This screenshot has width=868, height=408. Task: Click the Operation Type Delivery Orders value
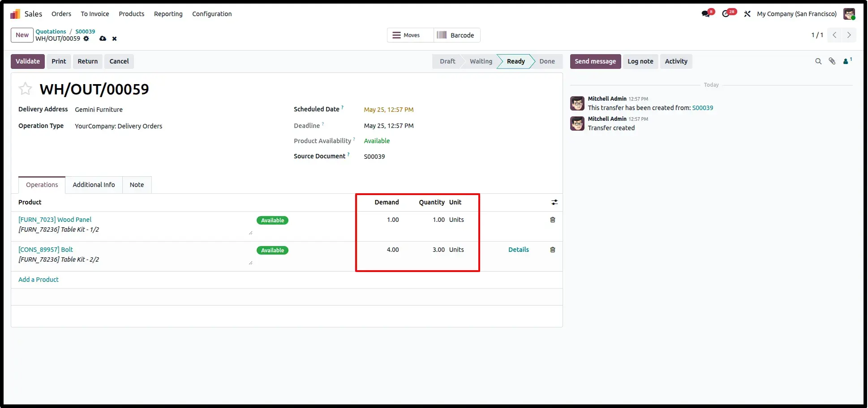pyautogui.click(x=119, y=126)
